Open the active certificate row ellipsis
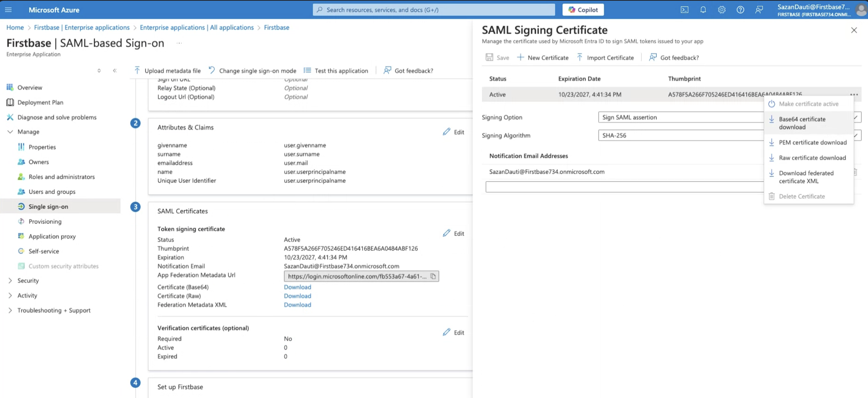 point(854,94)
